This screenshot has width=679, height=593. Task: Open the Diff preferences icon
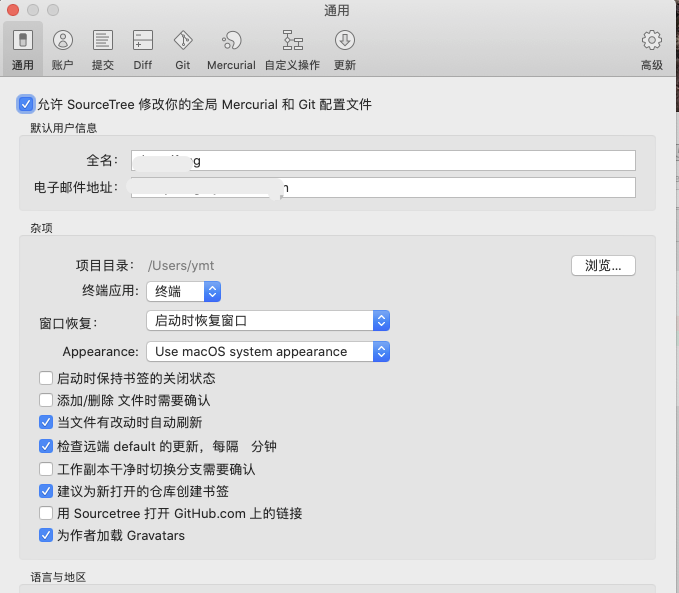tap(142, 40)
